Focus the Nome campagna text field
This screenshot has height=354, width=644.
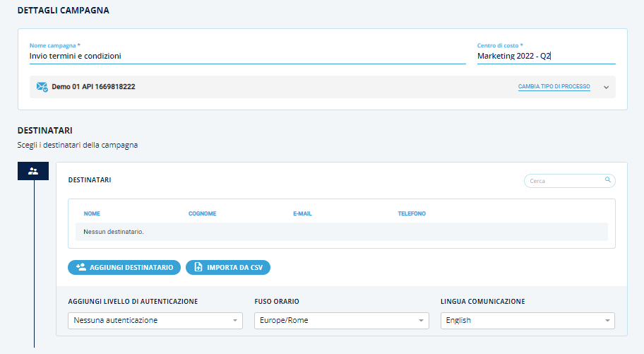pos(247,56)
